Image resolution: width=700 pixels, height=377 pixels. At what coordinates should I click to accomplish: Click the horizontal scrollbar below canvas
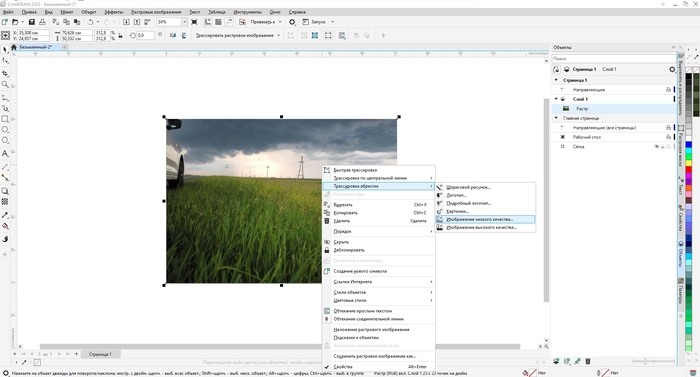click(x=279, y=346)
